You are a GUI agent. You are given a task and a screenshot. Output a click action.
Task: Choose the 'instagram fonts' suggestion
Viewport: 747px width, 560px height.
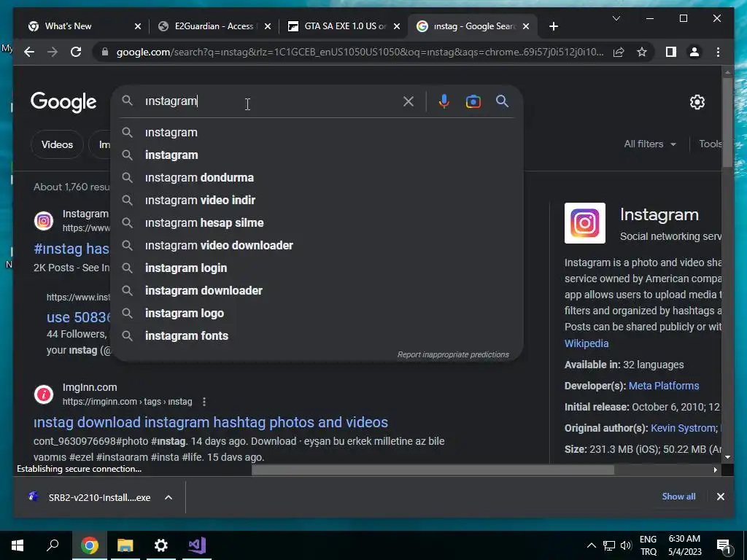pos(317,335)
